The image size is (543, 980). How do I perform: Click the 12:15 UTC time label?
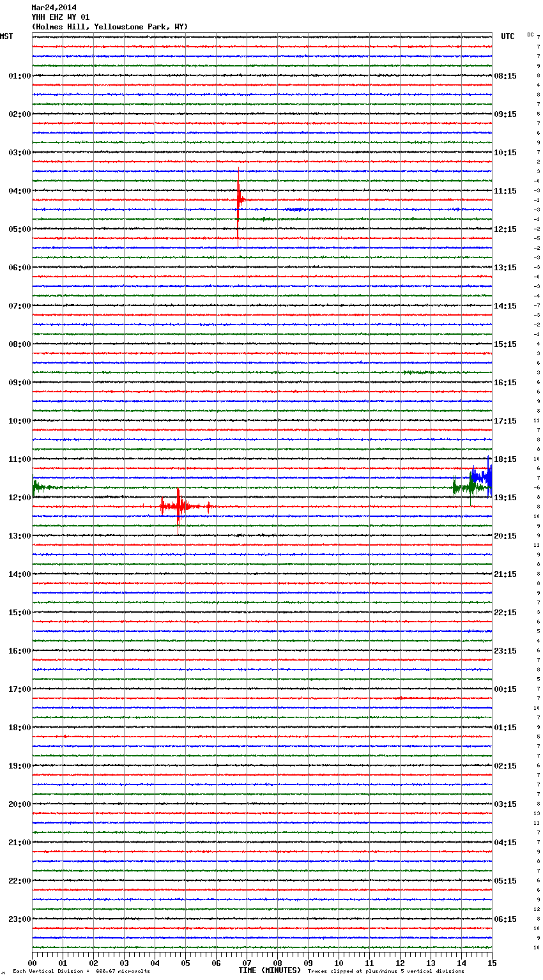coord(505,229)
